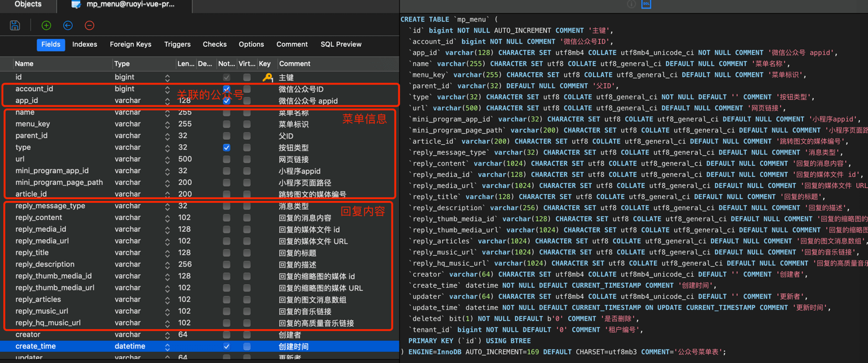Click the green Add Field icon
Viewport: 868px width, 363px height.
(x=46, y=25)
